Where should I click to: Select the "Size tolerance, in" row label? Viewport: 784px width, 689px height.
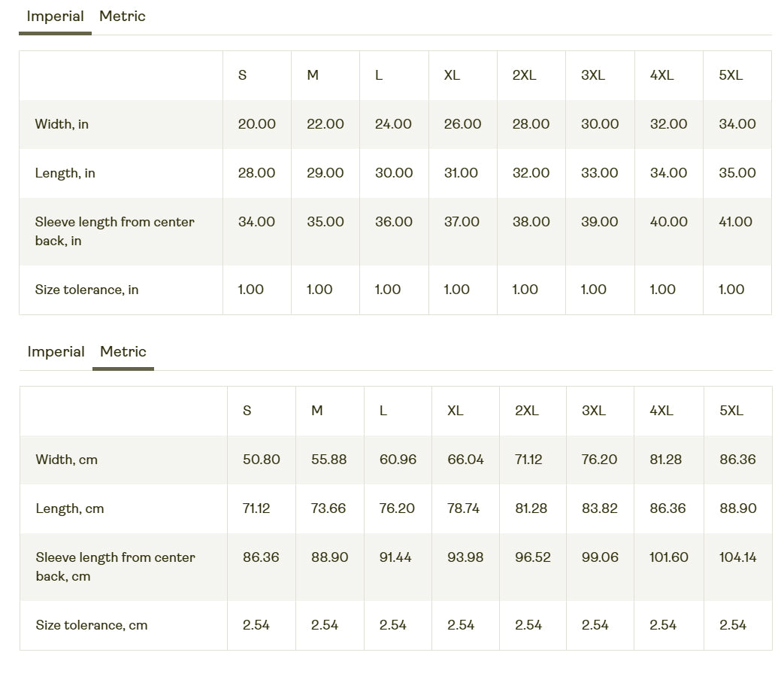86,290
